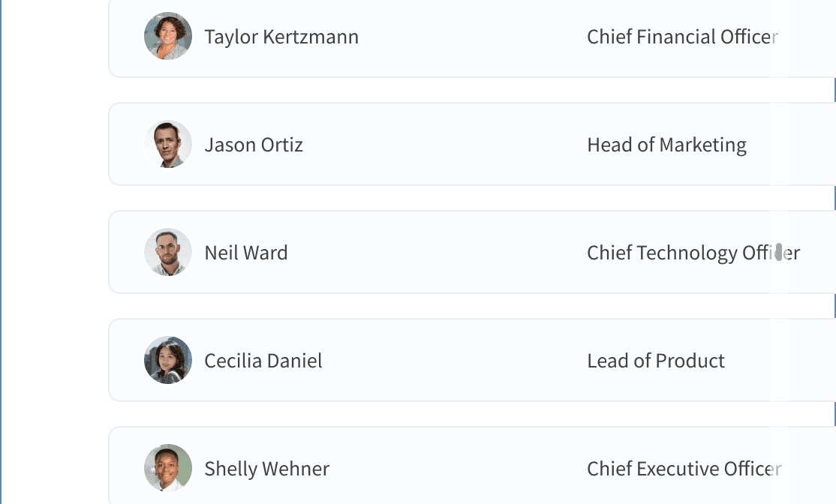Open Taylor Kertzmann's profile photo
836x504 pixels.
(x=168, y=36)
